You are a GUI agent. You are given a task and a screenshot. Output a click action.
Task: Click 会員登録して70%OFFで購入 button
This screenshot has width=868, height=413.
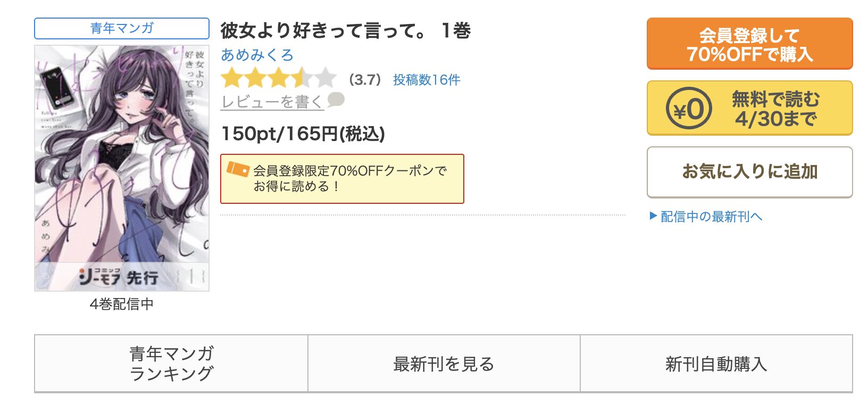tap(749, 44)
